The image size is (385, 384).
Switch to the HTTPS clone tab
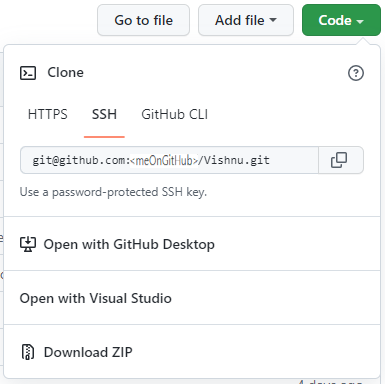(48, 114)
